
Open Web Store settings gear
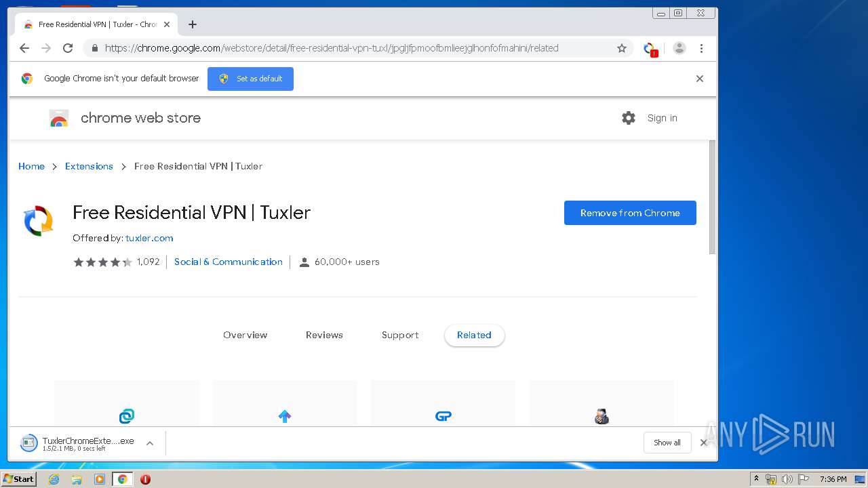click(x=629, y=118)
